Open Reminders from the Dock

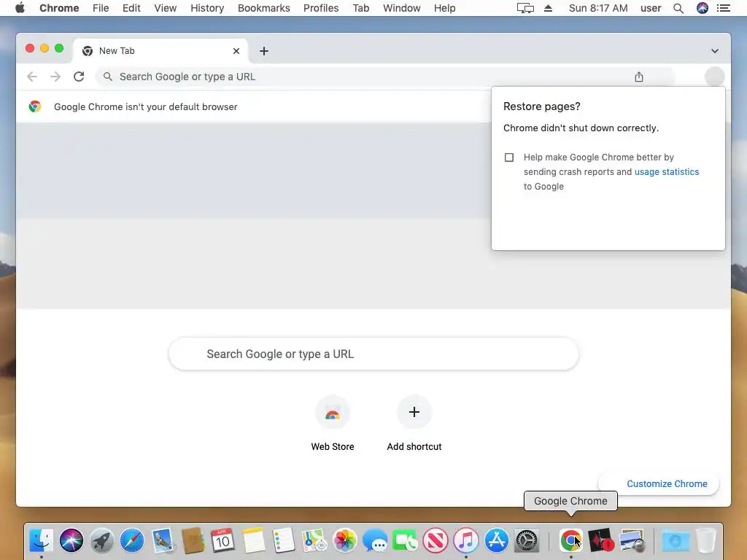coord(284,540)
